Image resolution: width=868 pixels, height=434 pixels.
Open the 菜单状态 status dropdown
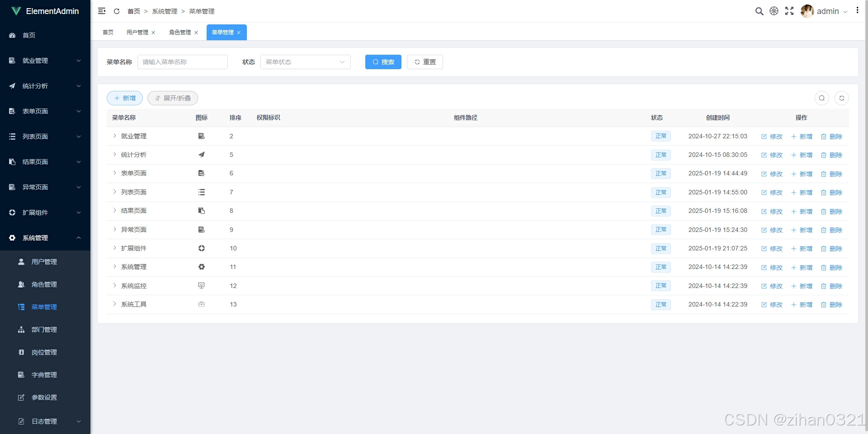tap(306, 62)
